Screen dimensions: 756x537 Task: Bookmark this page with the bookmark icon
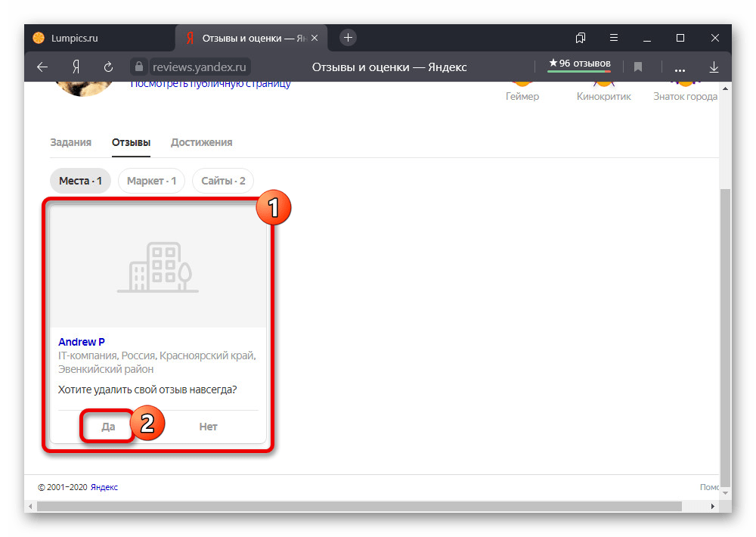pyautogui.click(x=638, y=67)
